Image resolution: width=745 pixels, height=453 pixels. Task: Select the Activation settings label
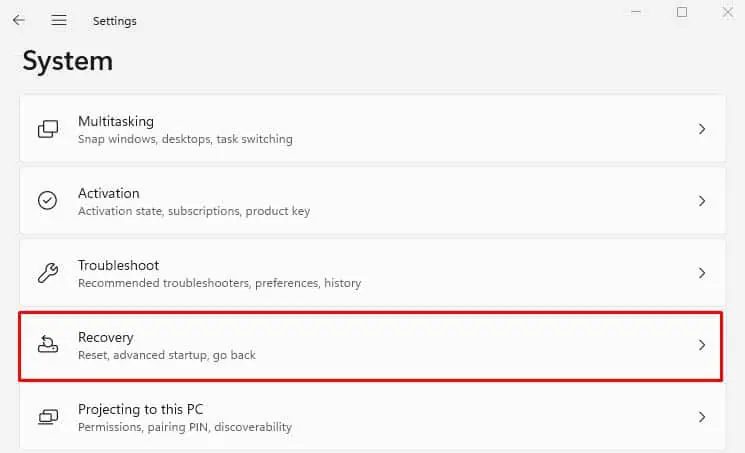click(x=109, y=193)
